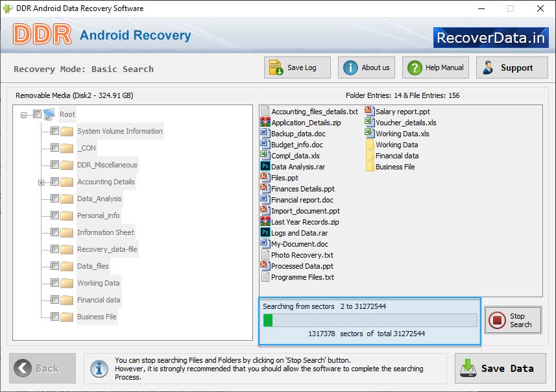
Task: Check the Data_files checkbox
Action: (x=54, y=265)
